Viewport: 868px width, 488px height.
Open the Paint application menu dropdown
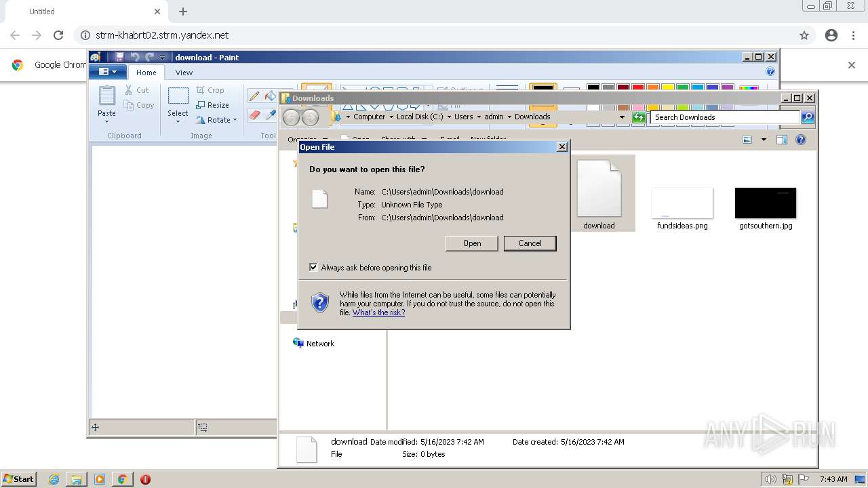[x=108, y=72]
